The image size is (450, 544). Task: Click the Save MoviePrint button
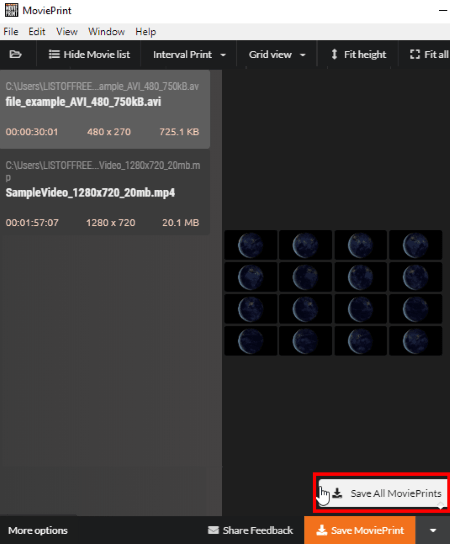pyautogui.click(x=360, y=530)
